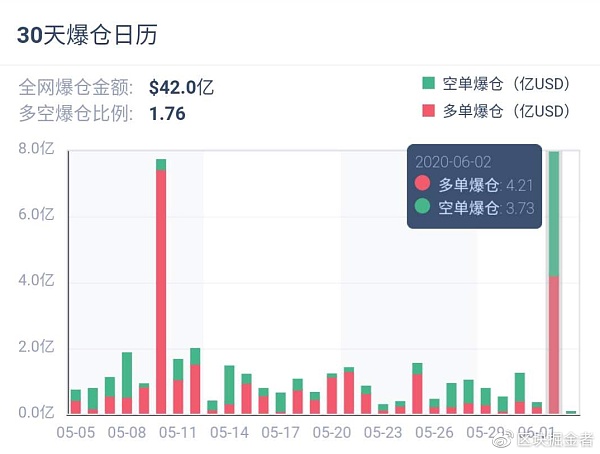Click the 30天爆仓日历 chart title
Image resolution: width=600 pixels, height=454 pixels.
tap(88, 35)
